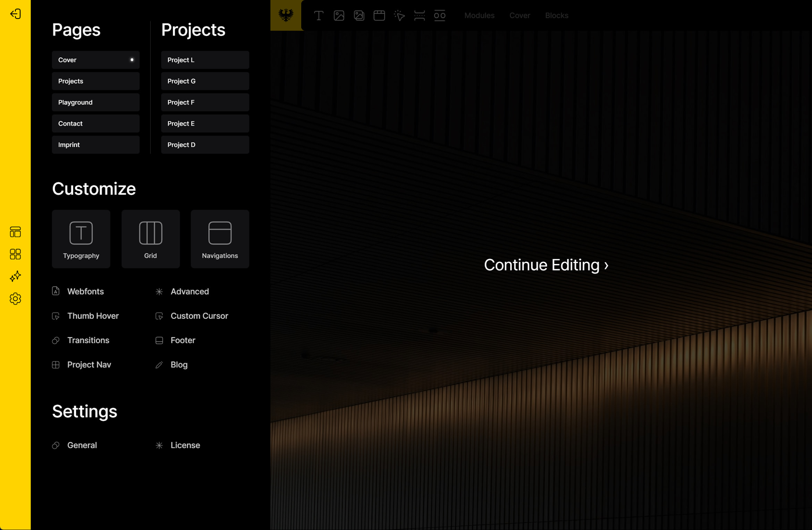Viewport: 812px width, 530px height.
Task: Open the Playground page
Action: pos(95,102)
